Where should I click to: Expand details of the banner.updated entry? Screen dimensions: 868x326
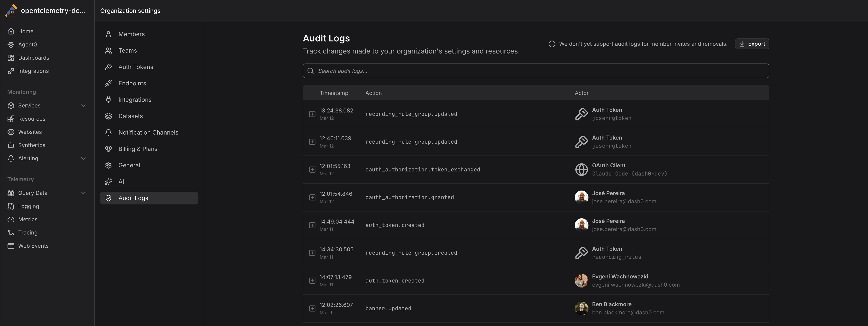(312, 308)
